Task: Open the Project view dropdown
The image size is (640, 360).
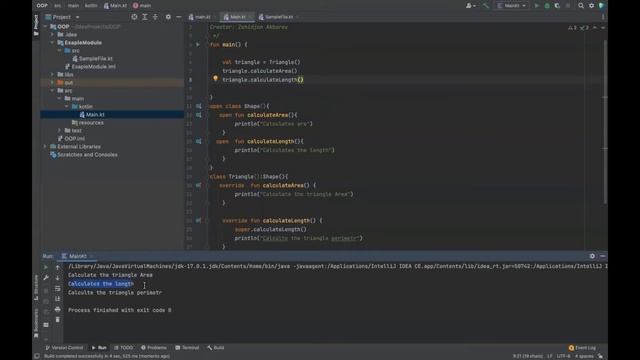Action: [62, 17]
